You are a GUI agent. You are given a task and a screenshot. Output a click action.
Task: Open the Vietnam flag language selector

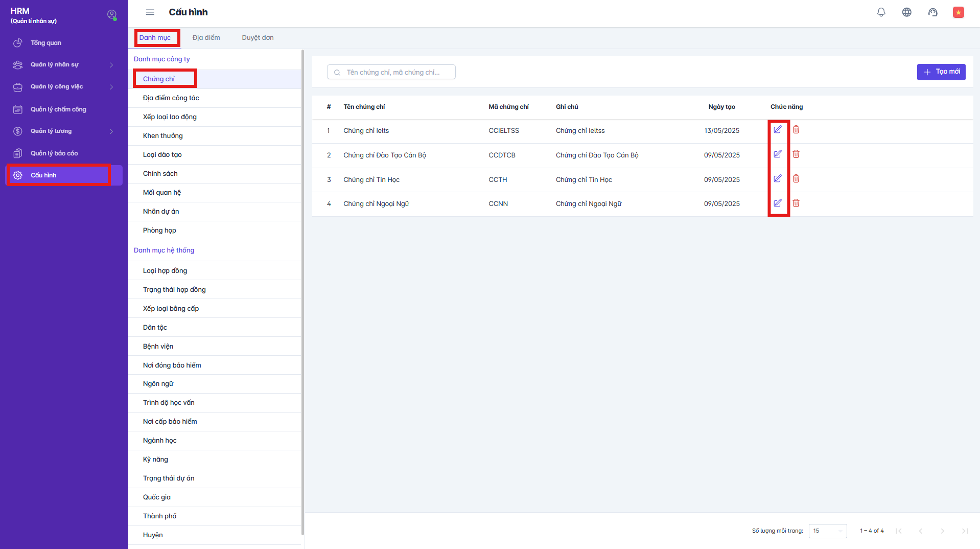pyautogui.click(x=958, y=12)
